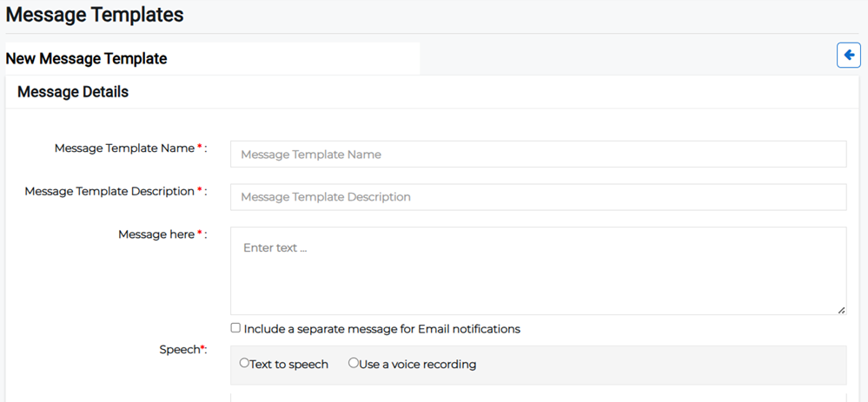The height and width of the screenshot is (402, 868).
Task: Click 'Include a separate message' checkbox label text
Action: (382, 329)
